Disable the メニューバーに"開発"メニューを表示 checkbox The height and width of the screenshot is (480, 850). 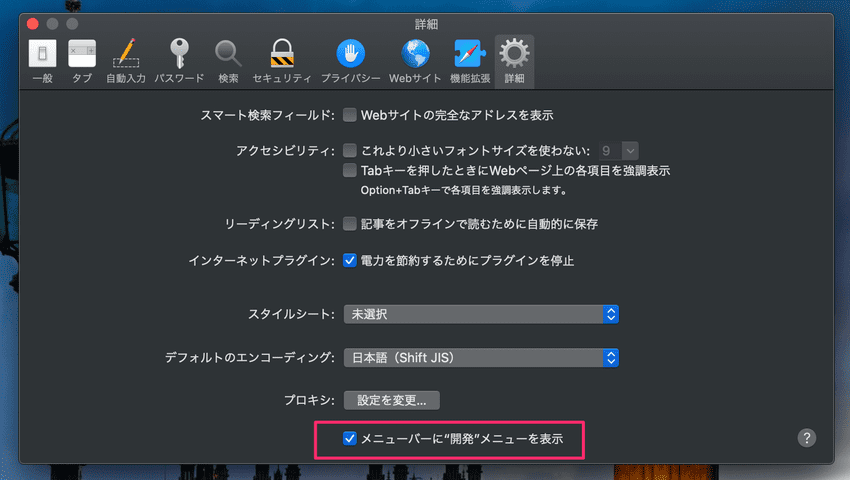coord(350,438)
